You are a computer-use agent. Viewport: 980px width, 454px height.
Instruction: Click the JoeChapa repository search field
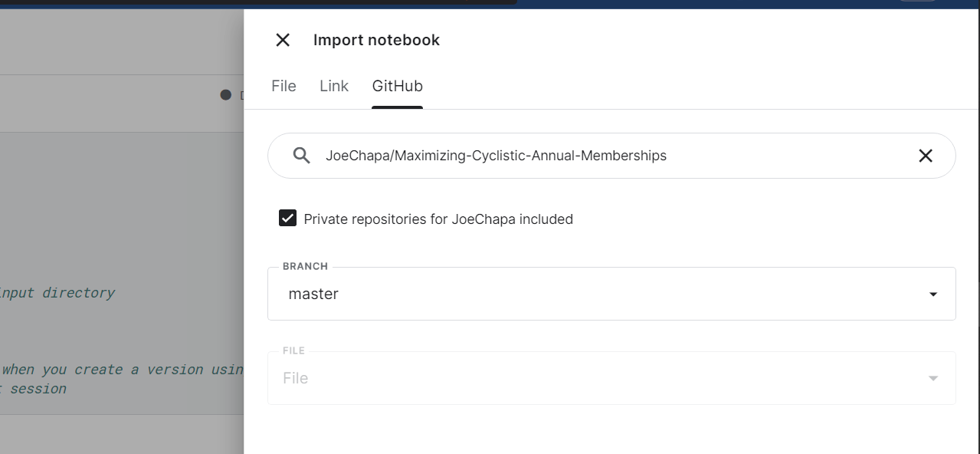(598, 156)
